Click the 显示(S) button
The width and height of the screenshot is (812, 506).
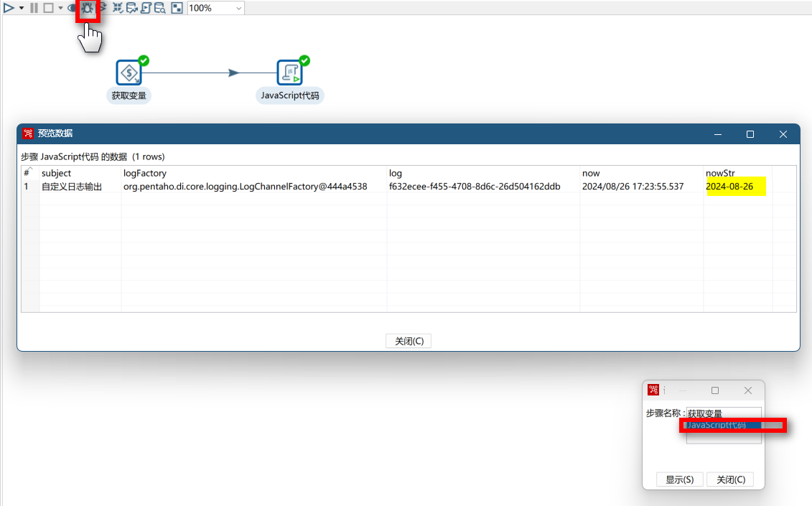679,479
